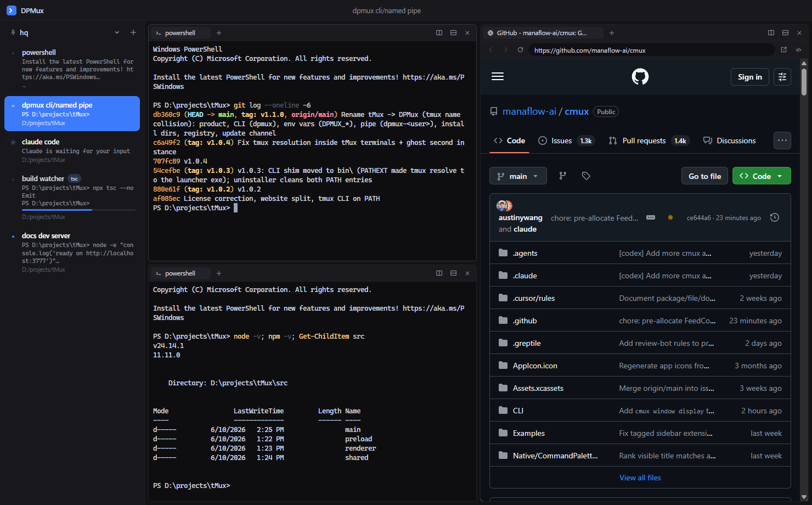Open the .claude folder

click(525, 276)
